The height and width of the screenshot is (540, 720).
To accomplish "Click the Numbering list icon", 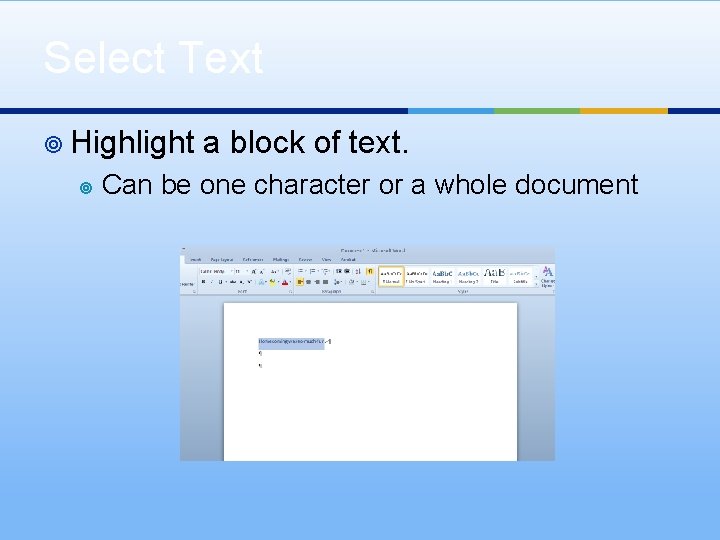I will [313, 271].
